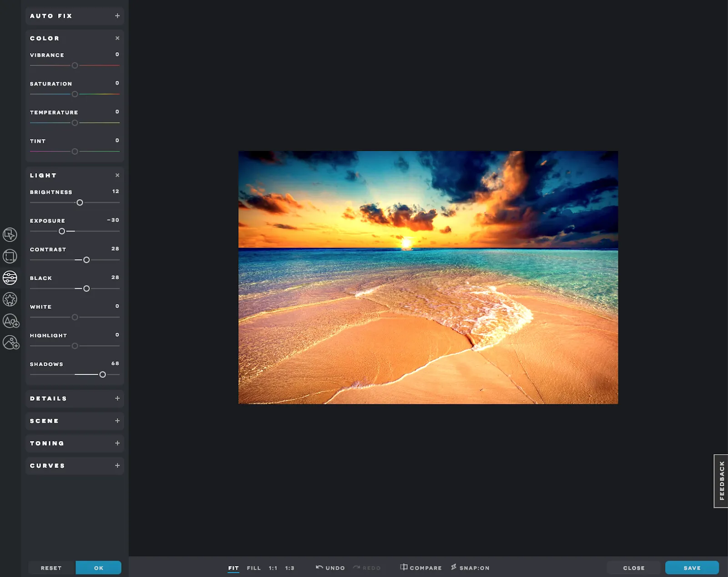The height and width of the screenshot is (577, 728).
Task: Toggle Snap:On in the bottom bar
Action: 470,567
